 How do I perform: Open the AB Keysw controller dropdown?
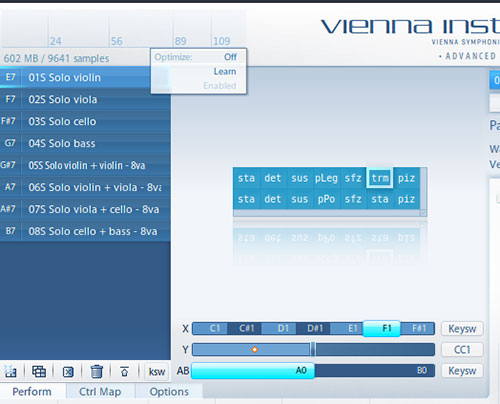click(462, 371)
